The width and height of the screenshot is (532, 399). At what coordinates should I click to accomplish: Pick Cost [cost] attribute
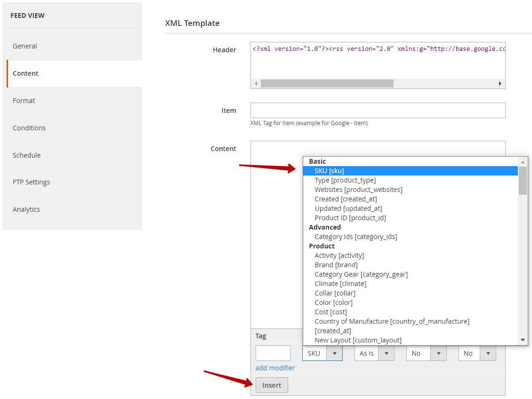410,312
